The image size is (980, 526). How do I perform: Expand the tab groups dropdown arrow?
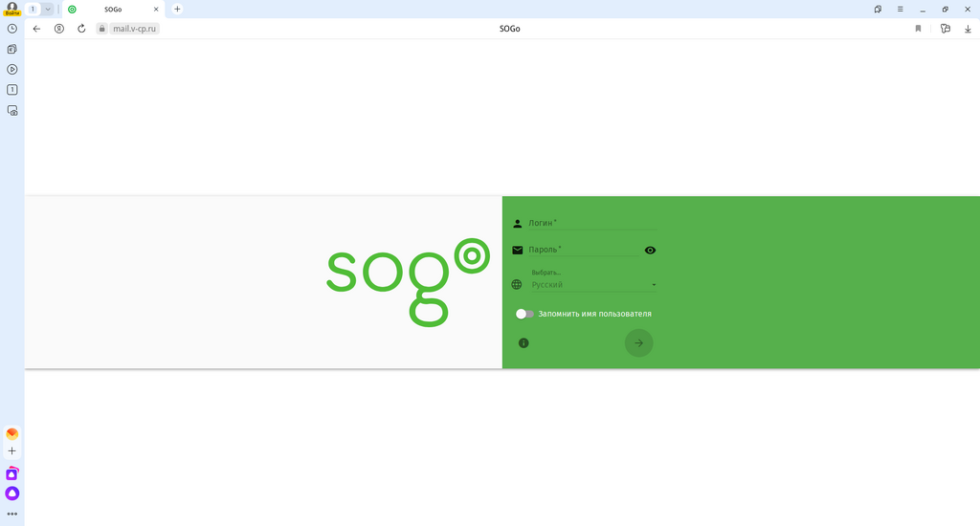click(48, 9)
